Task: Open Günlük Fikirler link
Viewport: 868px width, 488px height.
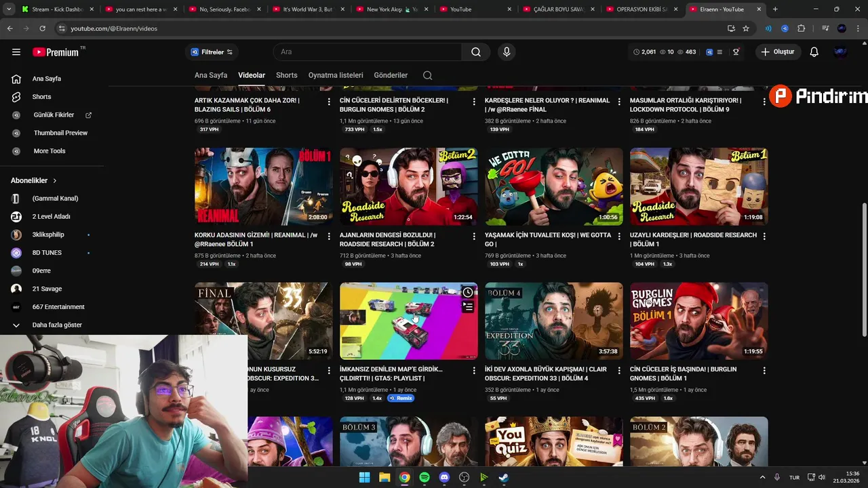Action: pos(52,115)
